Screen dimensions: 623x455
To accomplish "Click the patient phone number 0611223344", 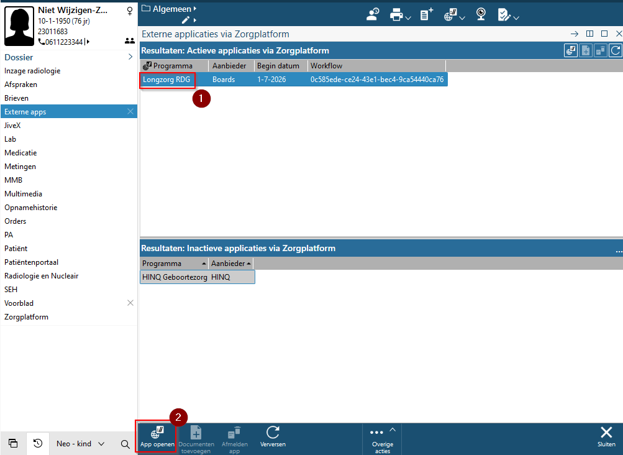I will point(64,42).
